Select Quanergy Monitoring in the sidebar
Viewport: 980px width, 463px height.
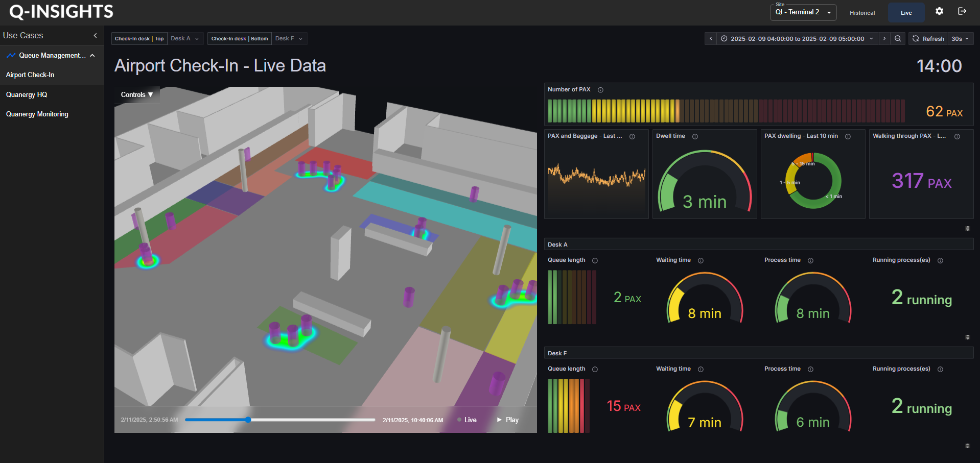click(37, 114)
